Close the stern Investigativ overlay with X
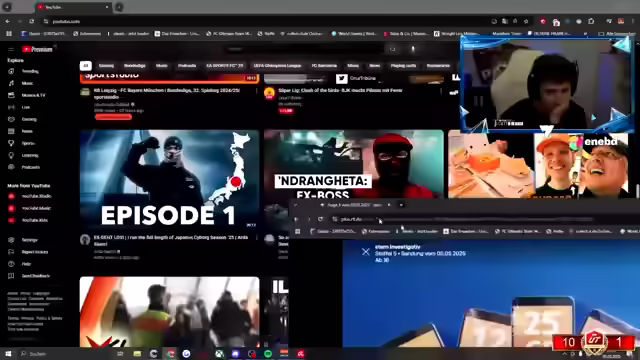The height and width of the screenshot is (360, 640). (x=366, y=252)
